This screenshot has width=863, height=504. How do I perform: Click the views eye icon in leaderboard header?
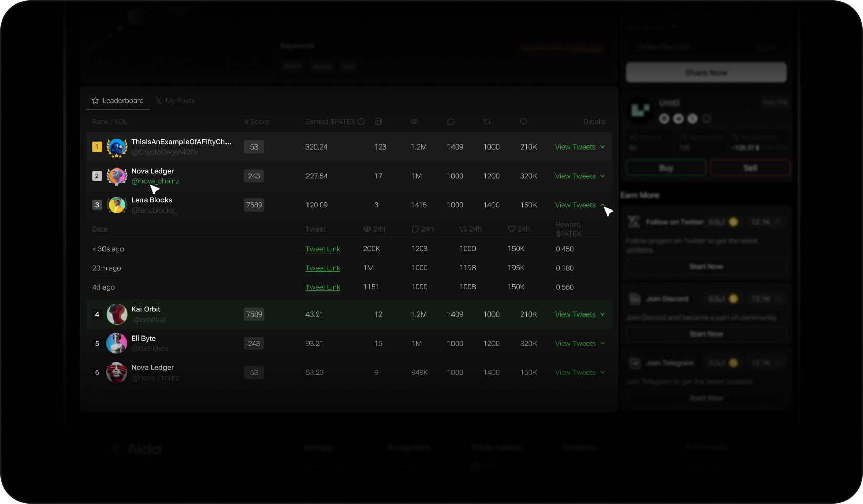pyautogui.click(x=415, y=122)
